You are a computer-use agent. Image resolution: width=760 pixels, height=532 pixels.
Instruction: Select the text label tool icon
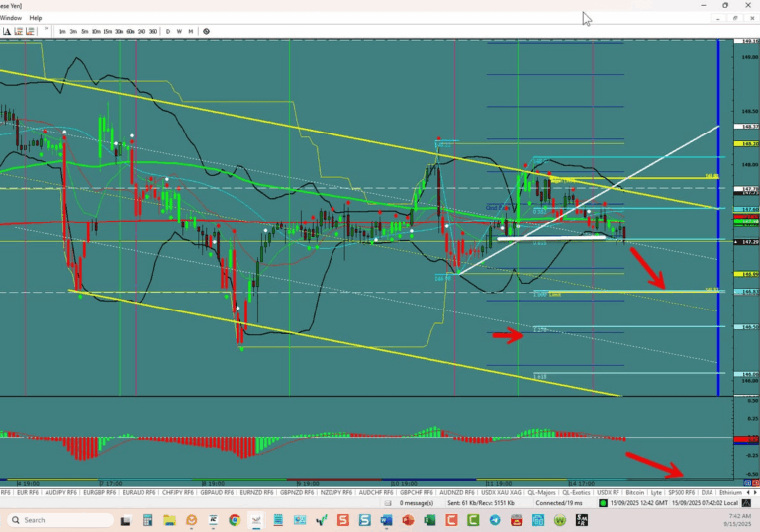7,31
